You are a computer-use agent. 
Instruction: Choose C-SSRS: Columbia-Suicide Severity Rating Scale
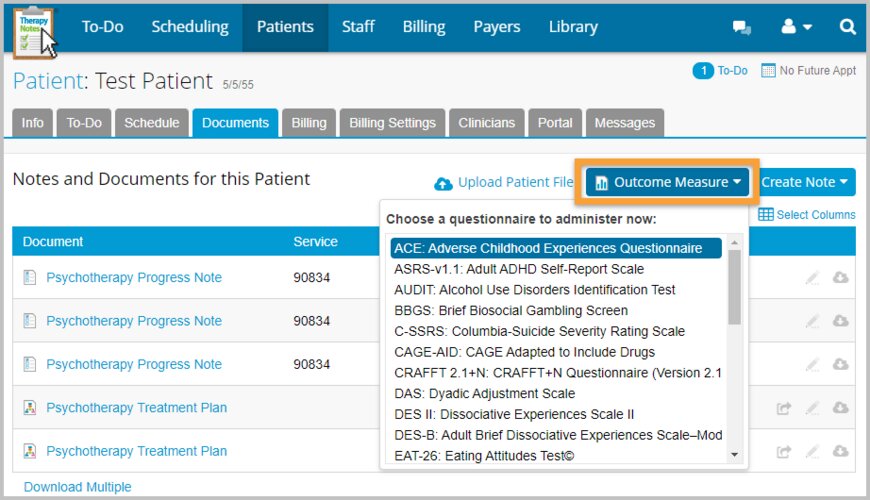(539, 331)
